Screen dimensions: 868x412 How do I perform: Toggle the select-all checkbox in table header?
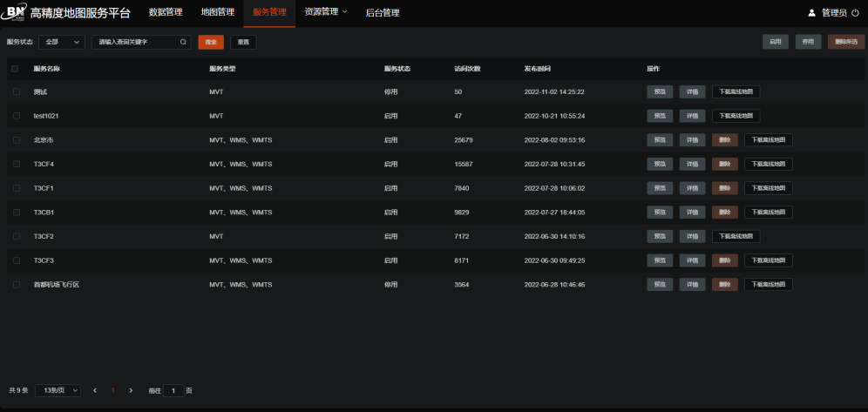tap(15, 68)
